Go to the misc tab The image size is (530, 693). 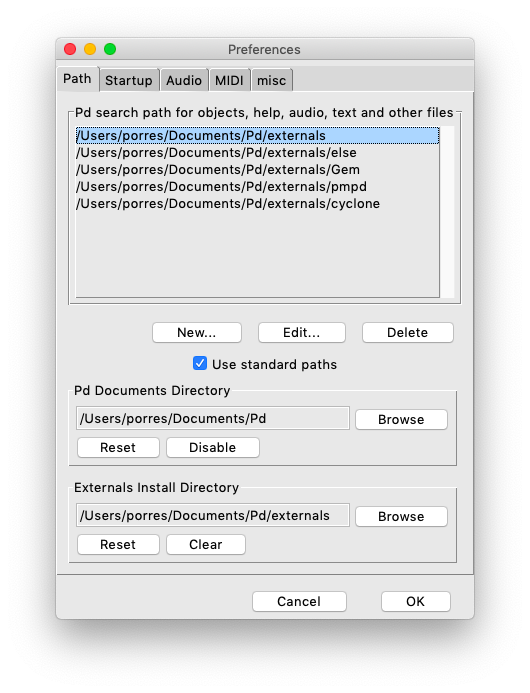pos(271,80)
